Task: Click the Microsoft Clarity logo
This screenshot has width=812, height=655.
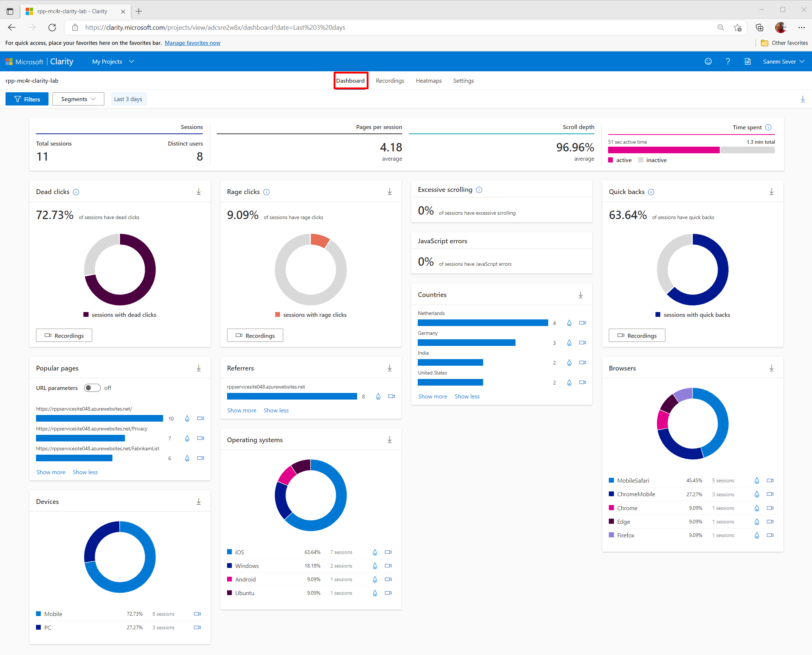Action: pyautogui.click(x=39, y=61)
